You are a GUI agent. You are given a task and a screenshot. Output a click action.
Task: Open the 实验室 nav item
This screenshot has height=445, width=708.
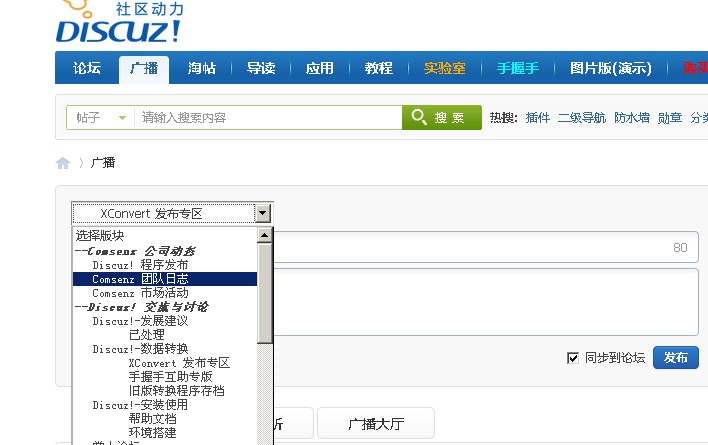(x=444, y=68)
